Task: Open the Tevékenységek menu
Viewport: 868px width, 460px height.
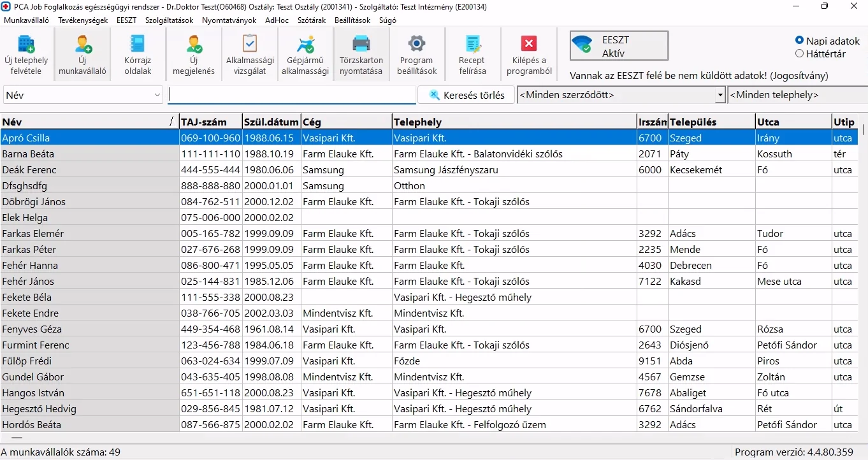Action: [x=83, y=20]
